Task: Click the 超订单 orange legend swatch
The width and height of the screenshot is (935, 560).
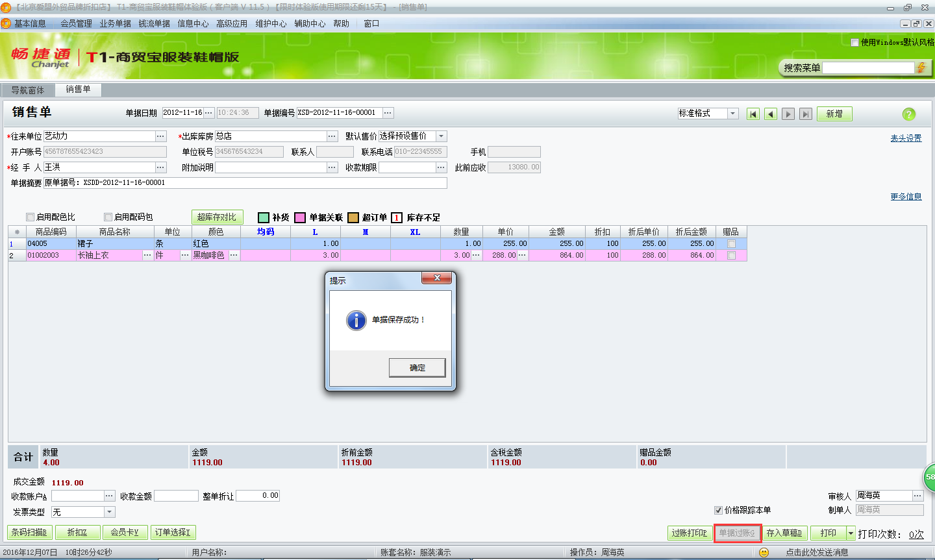Action: [x=353, y=217]
